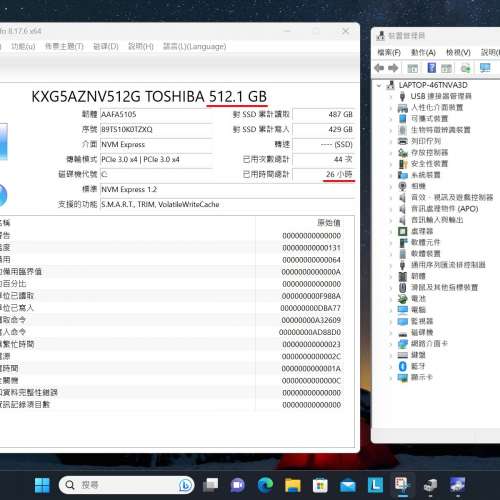Open the Teams chat icon on taskbar
The height and width of the screenshot is (500, 500).
238,485
